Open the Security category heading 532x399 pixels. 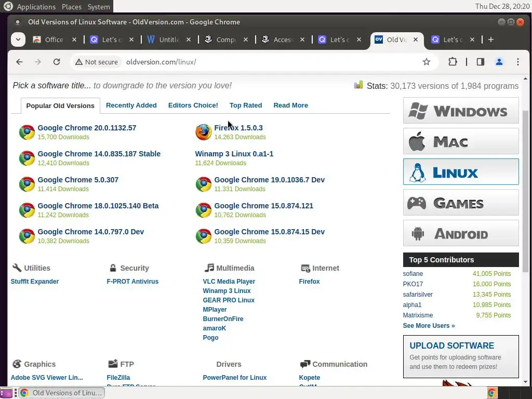[x=135, y=268]
